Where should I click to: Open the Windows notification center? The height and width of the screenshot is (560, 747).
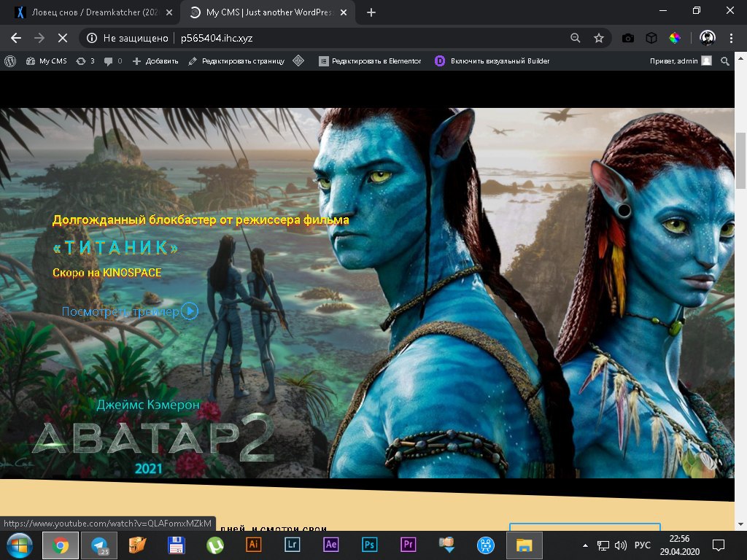pos(718,545)
